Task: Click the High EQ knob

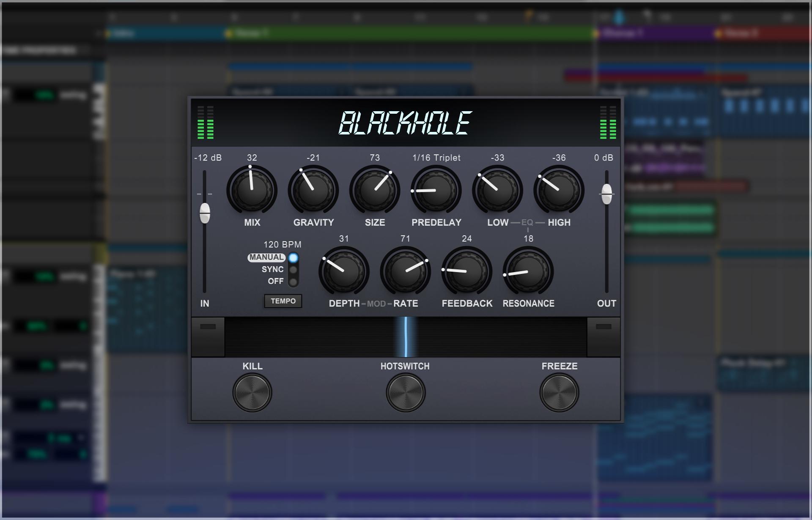Action: [x=559, y=190]
